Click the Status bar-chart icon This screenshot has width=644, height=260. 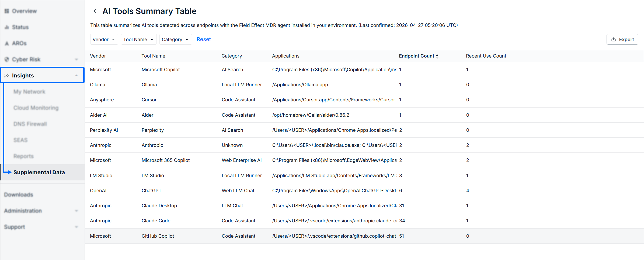7,27
